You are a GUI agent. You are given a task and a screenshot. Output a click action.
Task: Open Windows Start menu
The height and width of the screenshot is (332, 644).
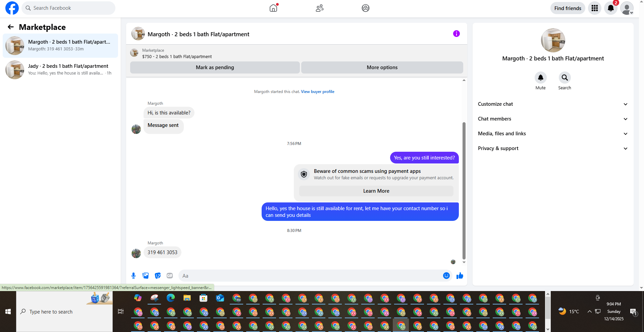tap(8, 312)
